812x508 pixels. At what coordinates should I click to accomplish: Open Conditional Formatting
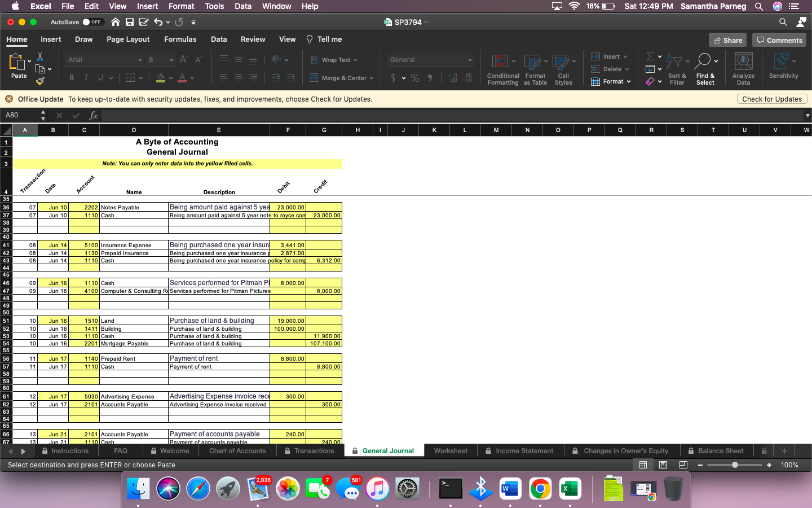pos(502,69)
